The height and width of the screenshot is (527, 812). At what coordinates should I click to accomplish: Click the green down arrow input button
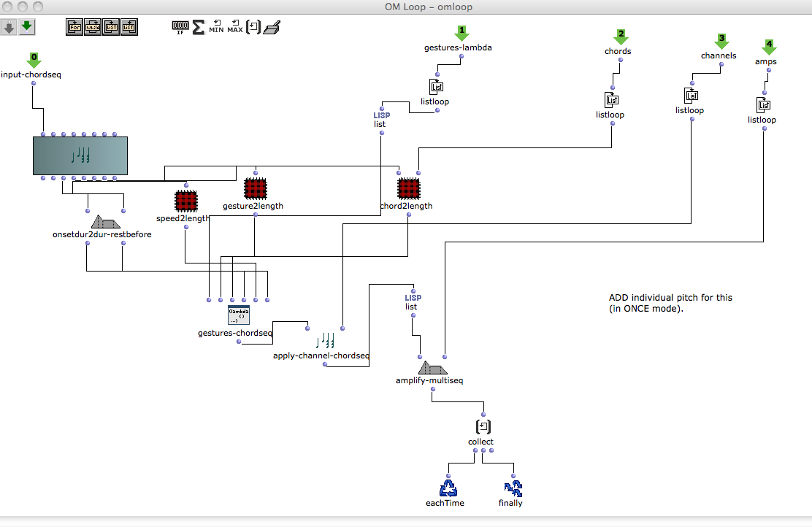pyautogui.click(x=27, y=27)
